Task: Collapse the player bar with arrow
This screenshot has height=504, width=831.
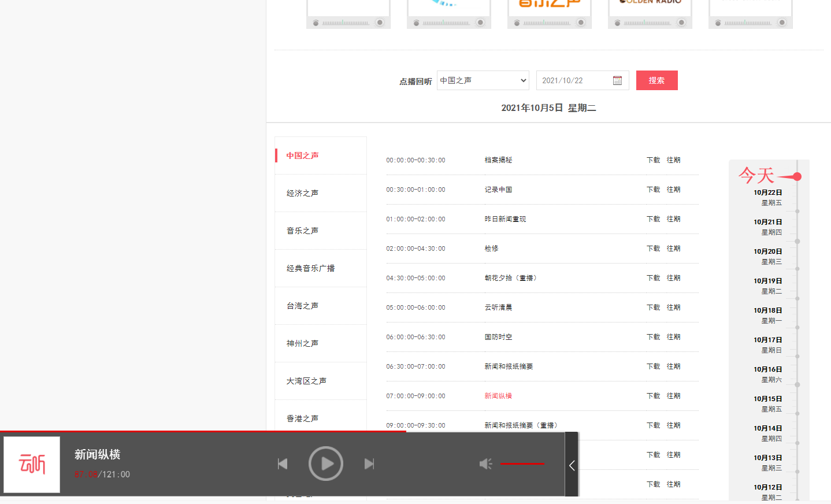Action: click(x=572, y=465)
